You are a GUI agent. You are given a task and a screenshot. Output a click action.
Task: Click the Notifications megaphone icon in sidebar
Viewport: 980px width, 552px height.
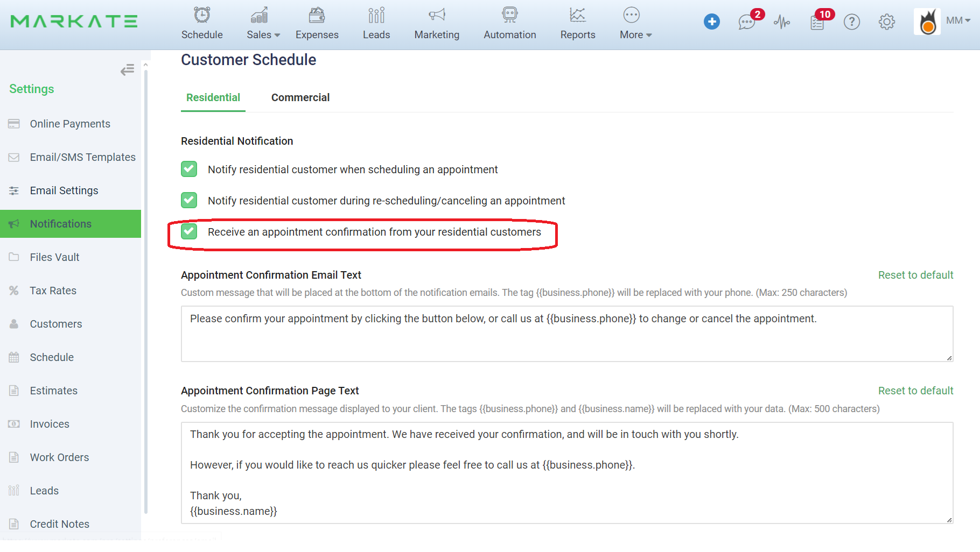(14, 224)
